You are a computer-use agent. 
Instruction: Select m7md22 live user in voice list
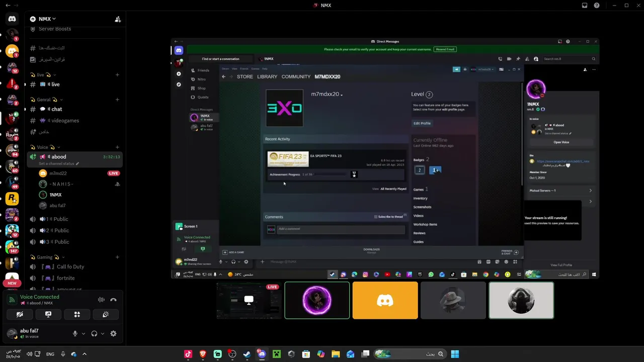tap(79, 173)
